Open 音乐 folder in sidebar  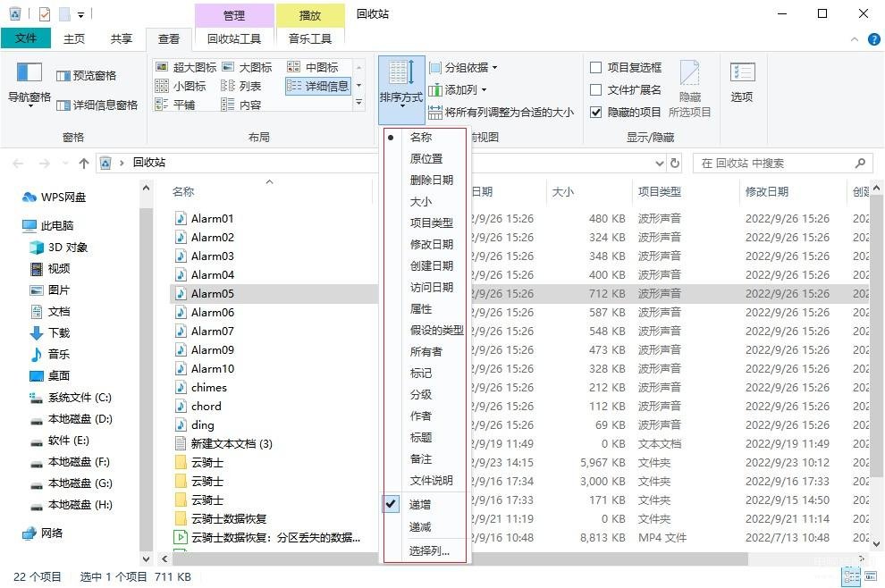click(50, 355)
